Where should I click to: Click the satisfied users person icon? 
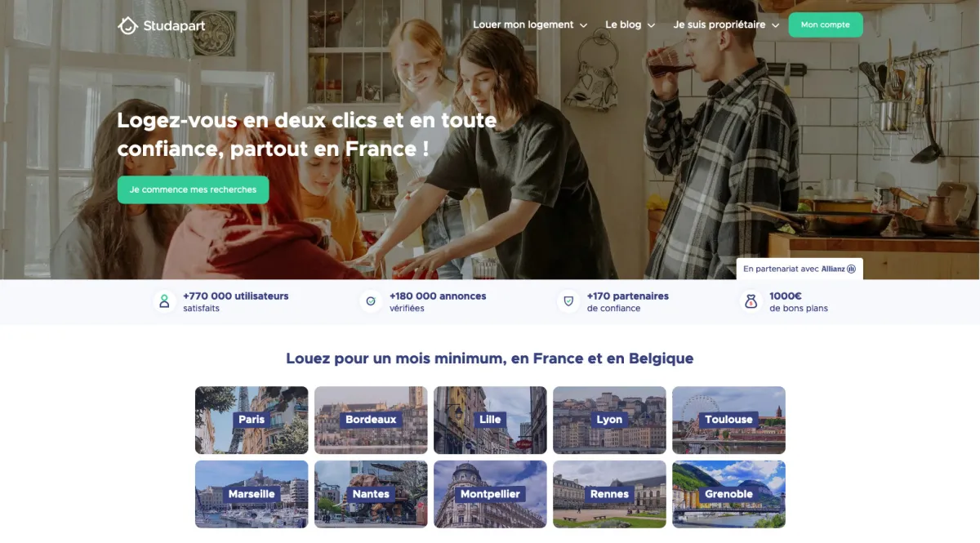click(164, 301)
